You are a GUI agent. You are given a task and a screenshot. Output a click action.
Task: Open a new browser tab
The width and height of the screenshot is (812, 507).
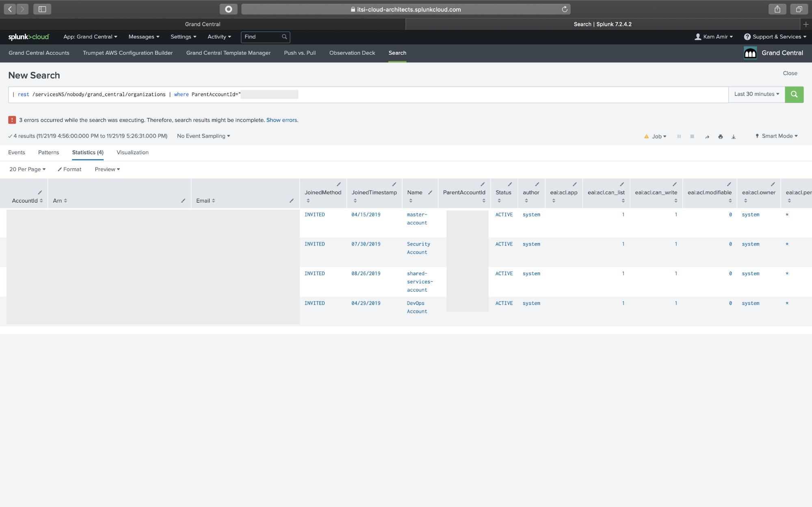click(806, 24)
